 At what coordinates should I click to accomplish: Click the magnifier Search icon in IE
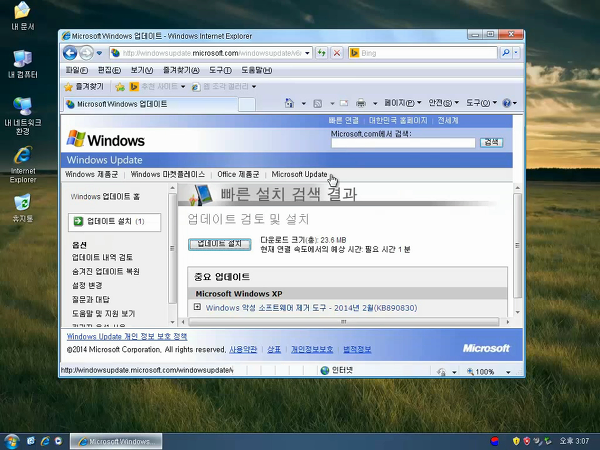click(506, 53)
